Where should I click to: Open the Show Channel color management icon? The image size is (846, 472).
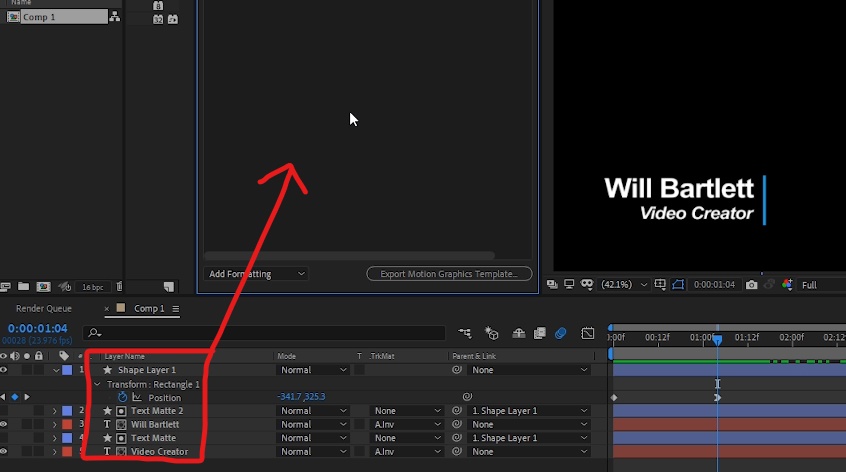click(787, 284)
